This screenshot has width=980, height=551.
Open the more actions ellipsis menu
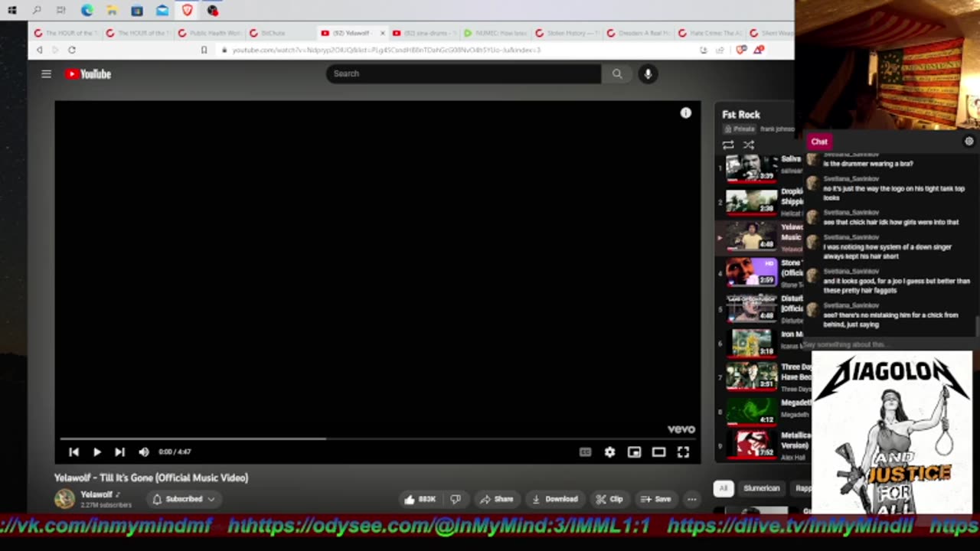[691, 499]
